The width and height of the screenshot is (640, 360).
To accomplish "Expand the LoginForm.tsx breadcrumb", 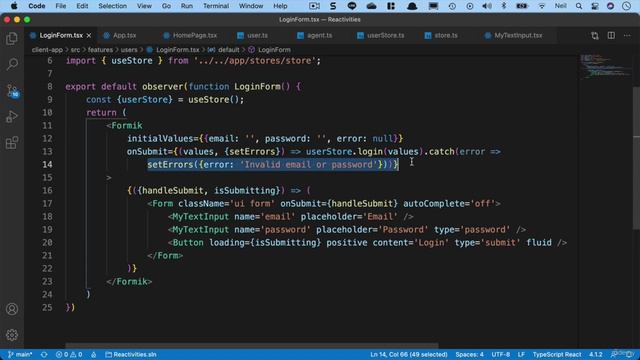I will [173, 50].
